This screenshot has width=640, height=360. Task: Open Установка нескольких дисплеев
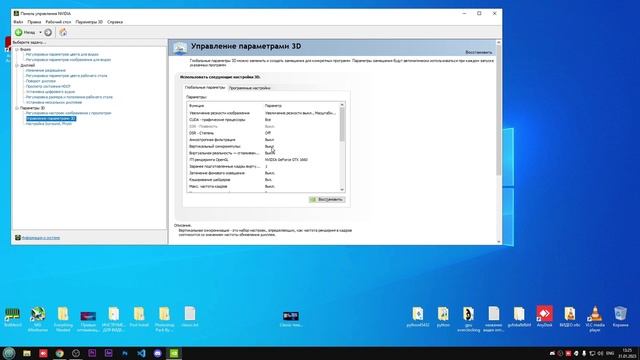tap(54, 102)
